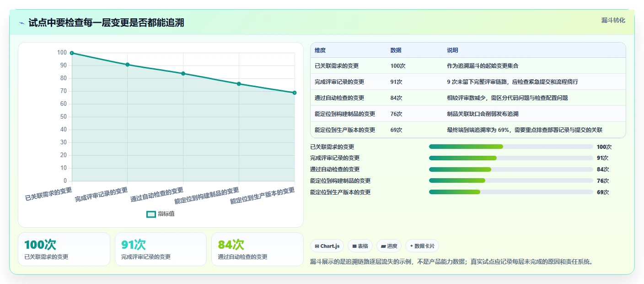This screenshot has height=284, width=644.
Task: Click the progress bar showing 100次
Action: click(511, 147)
